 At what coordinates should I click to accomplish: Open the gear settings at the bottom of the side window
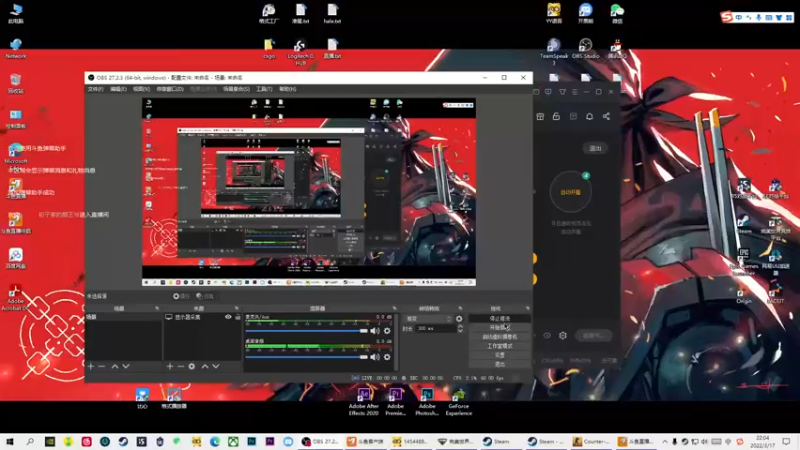pos(563,335)
